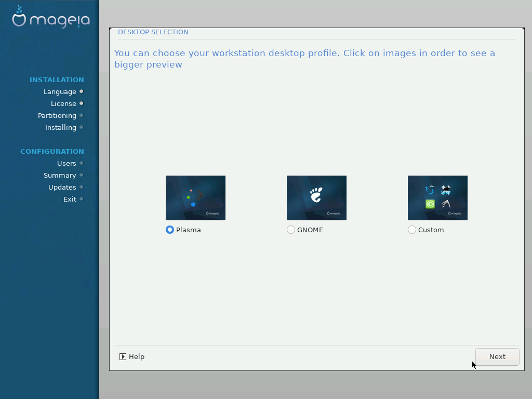Click the bird icon in Custom preview

pos(430,190)
